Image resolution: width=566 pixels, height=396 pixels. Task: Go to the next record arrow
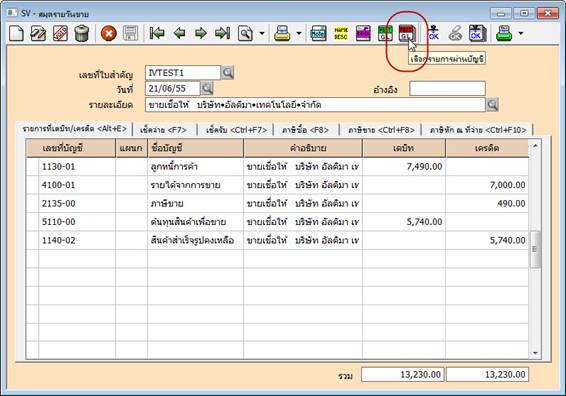201,34
